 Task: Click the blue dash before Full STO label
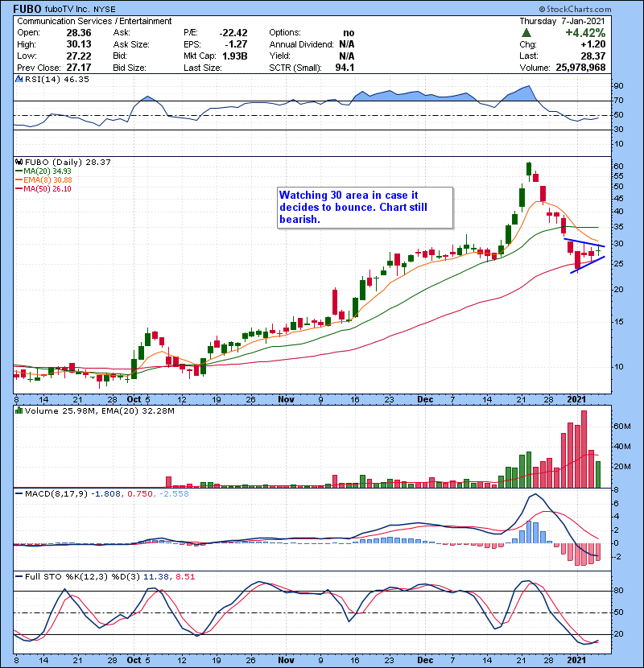(19, 577)
